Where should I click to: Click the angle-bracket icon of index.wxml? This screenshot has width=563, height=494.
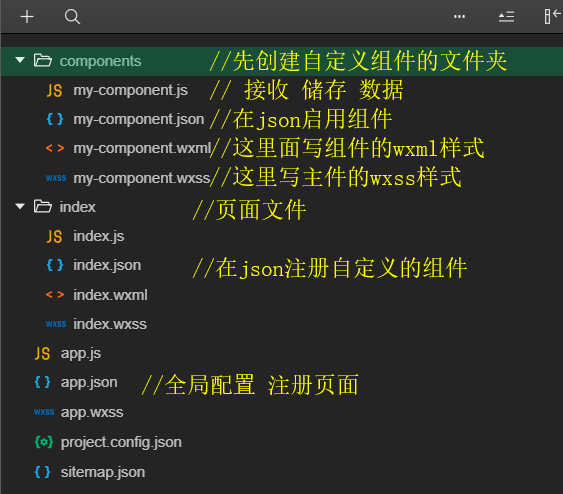point(55,295)
